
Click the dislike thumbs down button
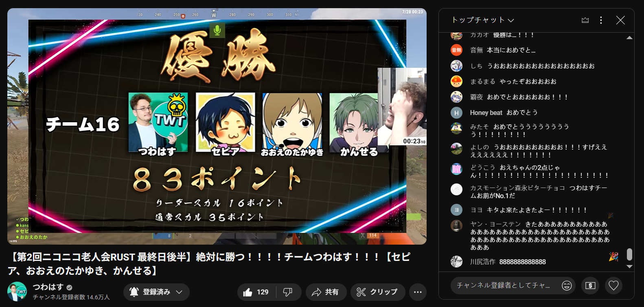point(288,292)
